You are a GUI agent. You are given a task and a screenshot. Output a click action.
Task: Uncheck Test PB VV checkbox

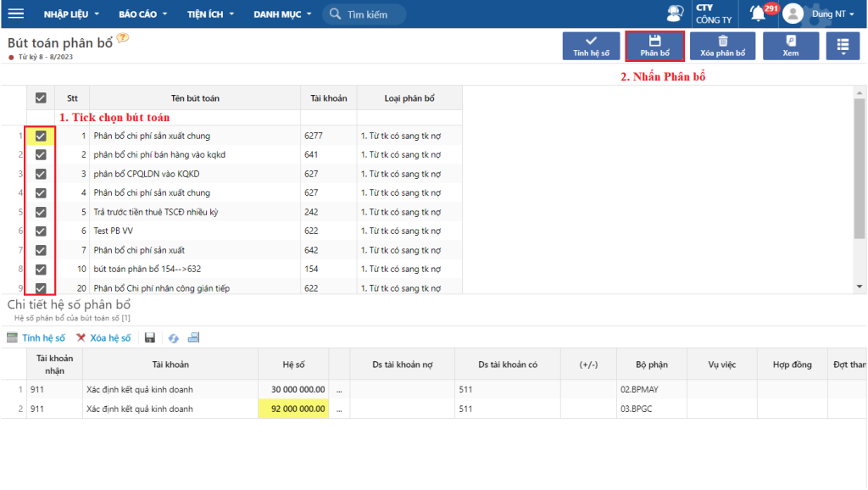[41, 231]
